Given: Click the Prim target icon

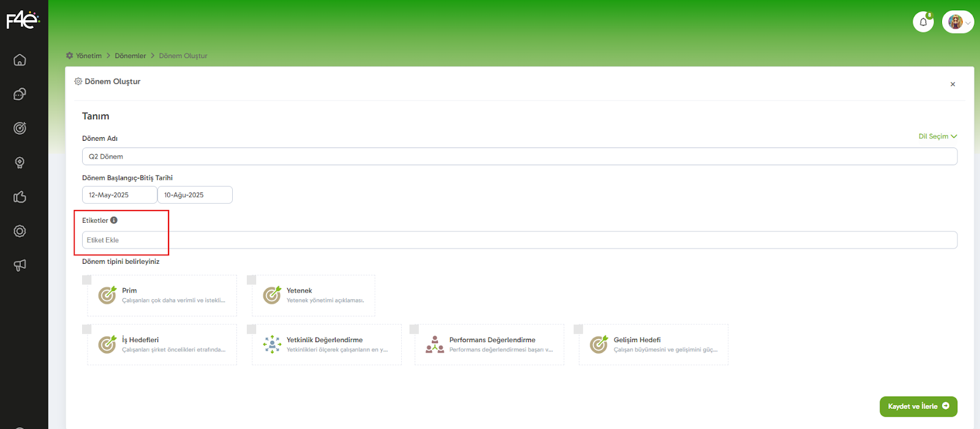Looking at the screenshot, I should coord(107,295).
